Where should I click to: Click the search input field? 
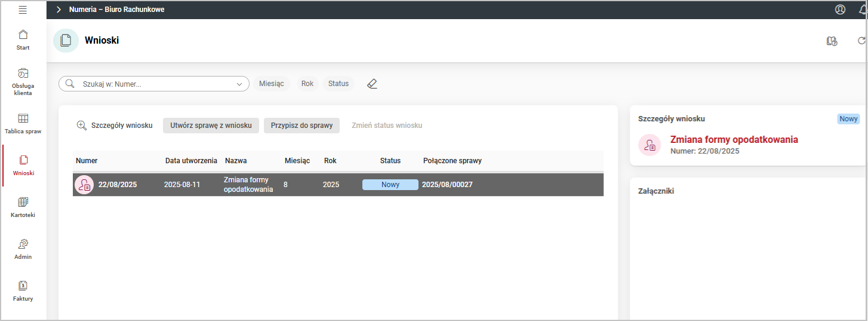[x=155, y=84]
